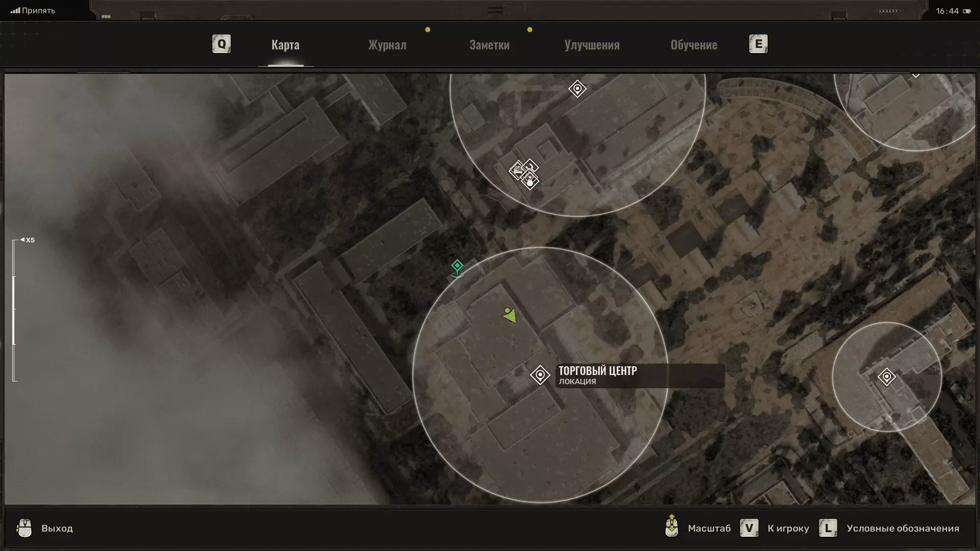The image size is (980, 551).
Task: Click the bed rest-point map icon
Action: click(517, 170)
